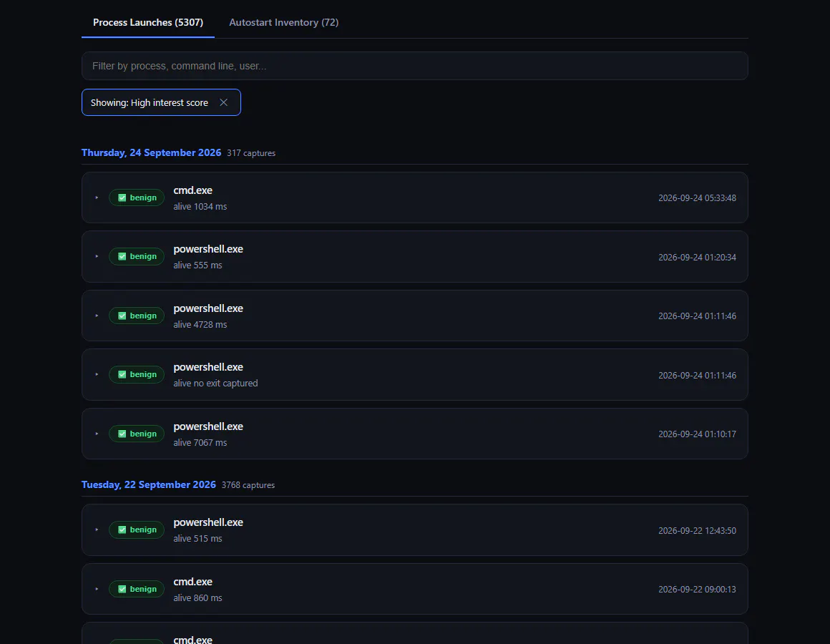Expand the cmd.exe row from 09:00:13
This screenshot has width=830, height=644.
[97, 588]
